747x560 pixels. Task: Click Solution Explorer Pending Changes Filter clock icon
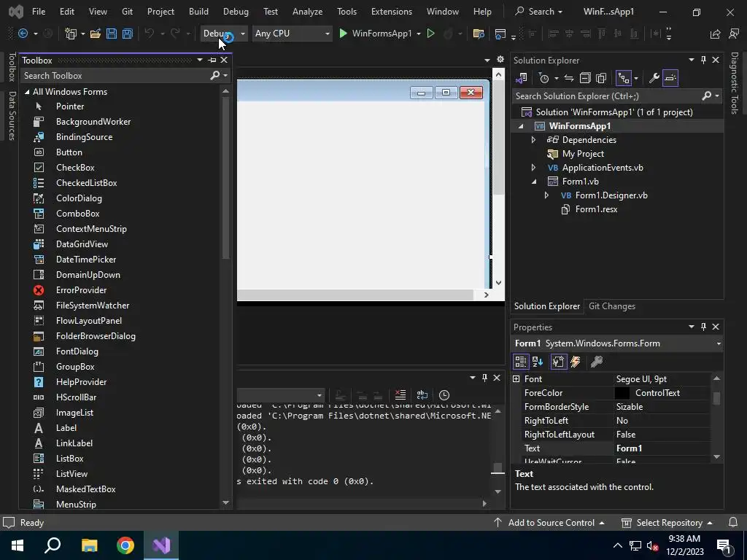543,78
